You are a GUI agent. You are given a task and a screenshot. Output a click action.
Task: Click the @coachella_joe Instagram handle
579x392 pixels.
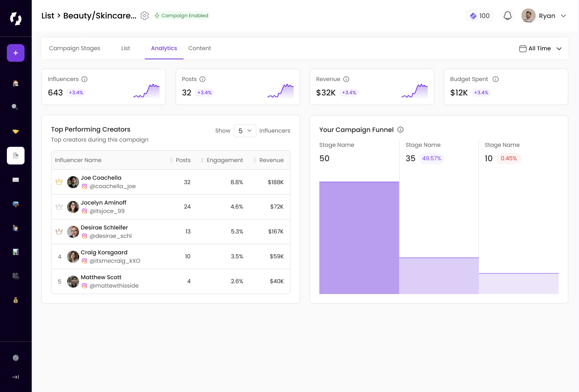(112, 186)
